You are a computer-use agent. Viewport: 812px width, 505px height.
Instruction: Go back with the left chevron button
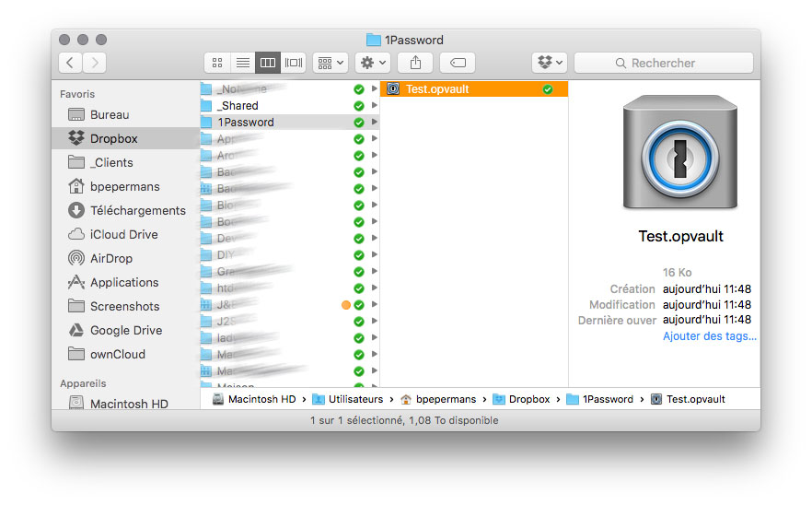[70, 63]
